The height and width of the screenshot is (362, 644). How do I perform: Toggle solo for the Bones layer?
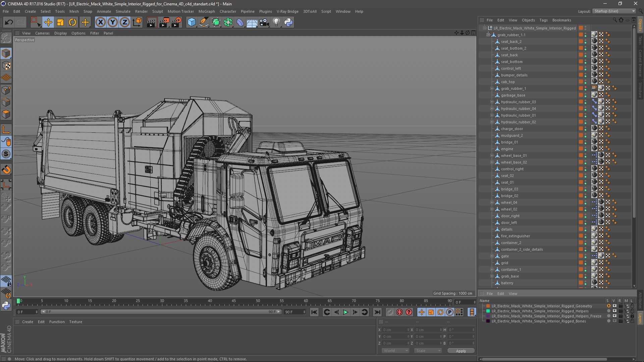pos(608,321)
